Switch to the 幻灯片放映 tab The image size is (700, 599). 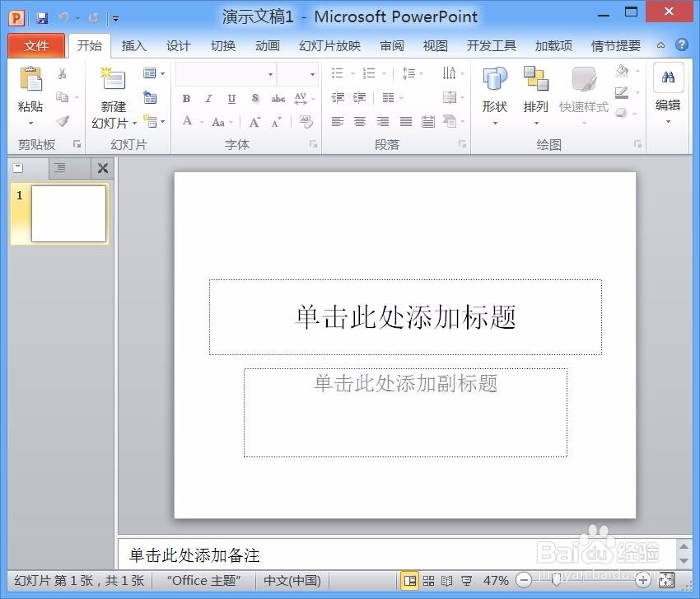(329, 45)
